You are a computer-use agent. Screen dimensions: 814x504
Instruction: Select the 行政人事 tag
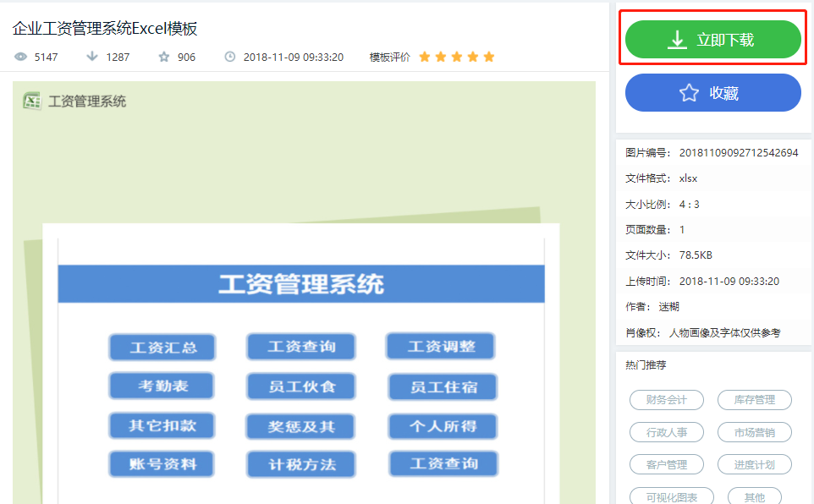[x=666, y=432]
